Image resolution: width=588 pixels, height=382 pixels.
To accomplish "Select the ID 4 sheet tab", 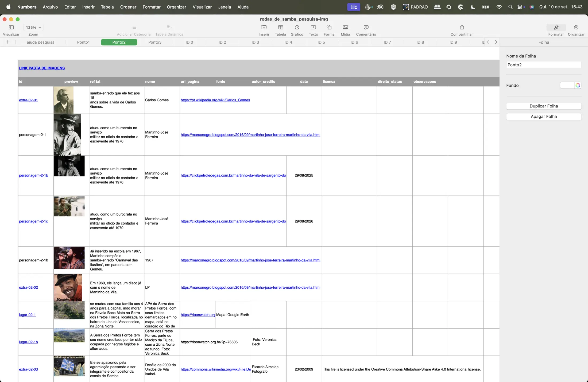I will [288, 42].
